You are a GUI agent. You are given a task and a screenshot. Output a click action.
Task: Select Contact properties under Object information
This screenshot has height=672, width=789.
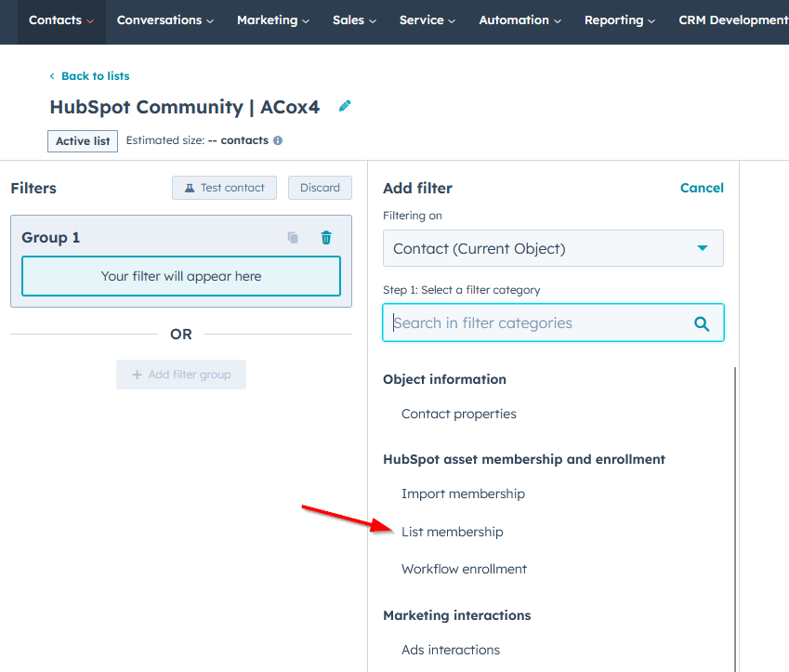tap(460, 414)
